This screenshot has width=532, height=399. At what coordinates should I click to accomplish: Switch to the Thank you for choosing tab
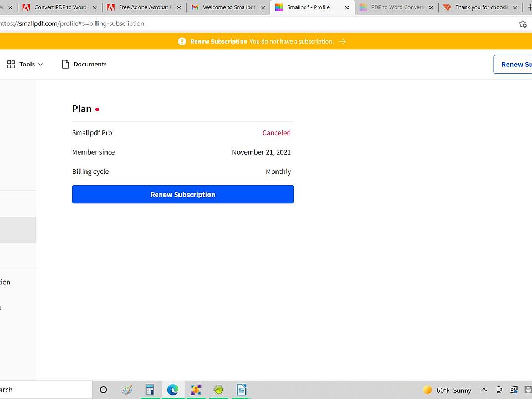click(x=480, y=7)
